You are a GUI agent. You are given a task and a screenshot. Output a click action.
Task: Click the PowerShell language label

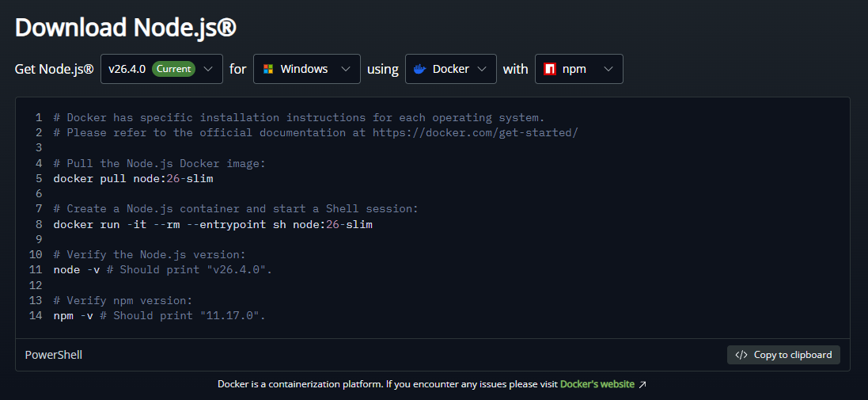tap(54, 355)
